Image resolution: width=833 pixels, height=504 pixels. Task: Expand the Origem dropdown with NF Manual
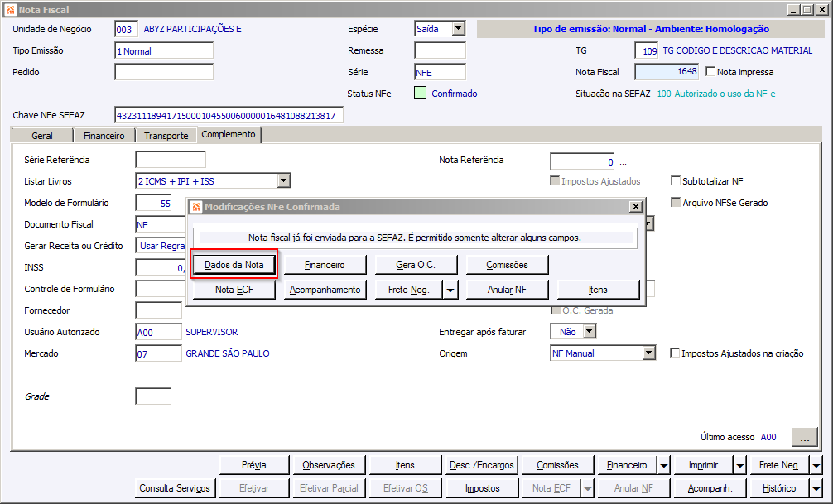pos(648,353)
